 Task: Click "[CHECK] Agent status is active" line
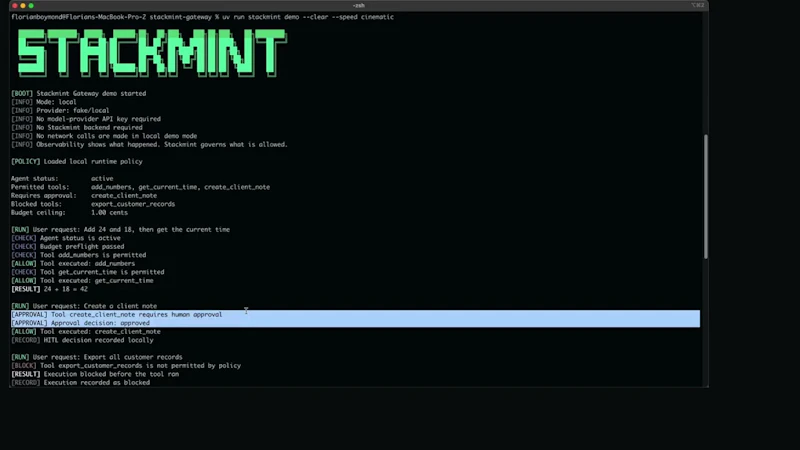click(66, 238)
